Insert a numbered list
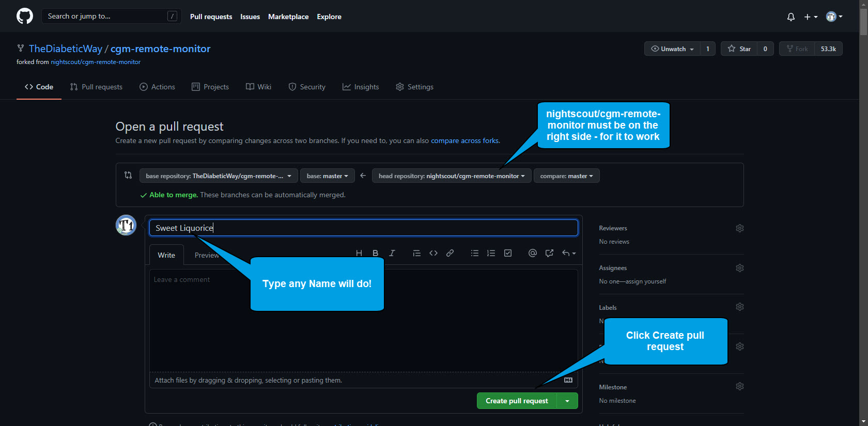The height and width of the screenshot is (426, 868). click(491, 253)
